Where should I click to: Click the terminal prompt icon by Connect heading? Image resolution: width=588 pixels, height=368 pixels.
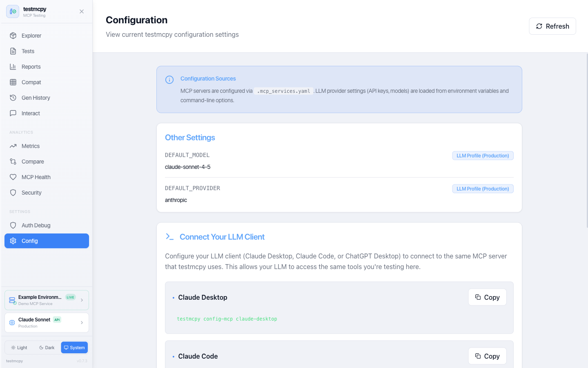point(170,237)
